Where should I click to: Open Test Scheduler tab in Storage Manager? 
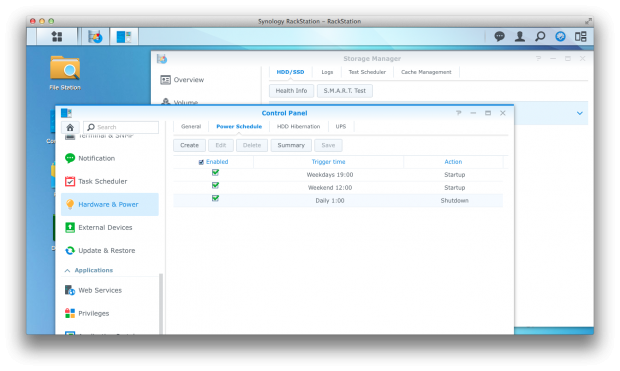(x=367, y=72)
